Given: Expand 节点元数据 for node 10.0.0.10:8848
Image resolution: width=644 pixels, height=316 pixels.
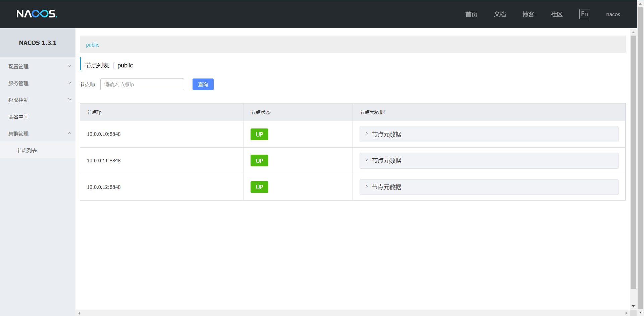Looking at the screenshot, I should (x=386, y=134).
